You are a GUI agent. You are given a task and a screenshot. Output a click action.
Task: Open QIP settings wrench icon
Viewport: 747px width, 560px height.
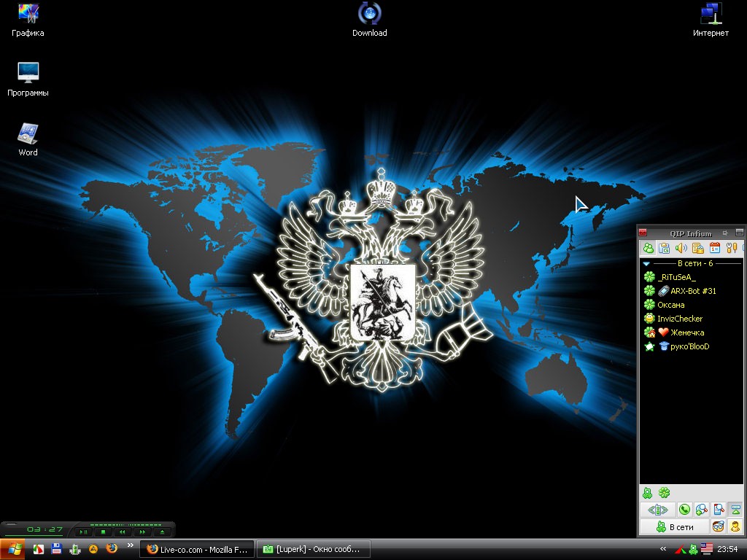pyautogui.click(x=732, y=248)
